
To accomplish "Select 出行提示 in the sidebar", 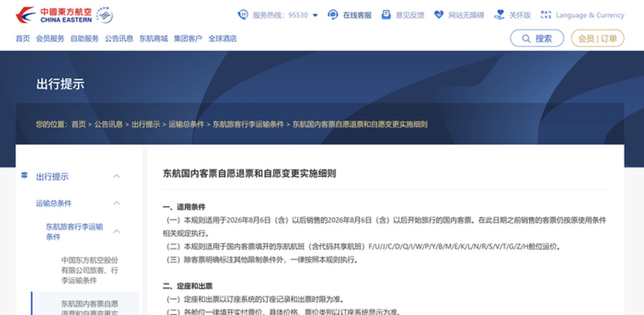I will coord(52,177).
